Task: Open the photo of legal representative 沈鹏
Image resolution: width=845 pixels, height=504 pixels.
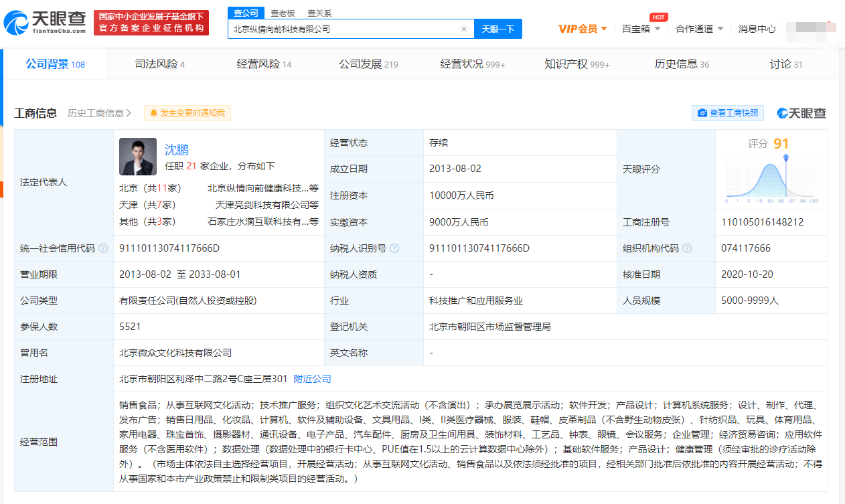Action: [x=138, y=157]
